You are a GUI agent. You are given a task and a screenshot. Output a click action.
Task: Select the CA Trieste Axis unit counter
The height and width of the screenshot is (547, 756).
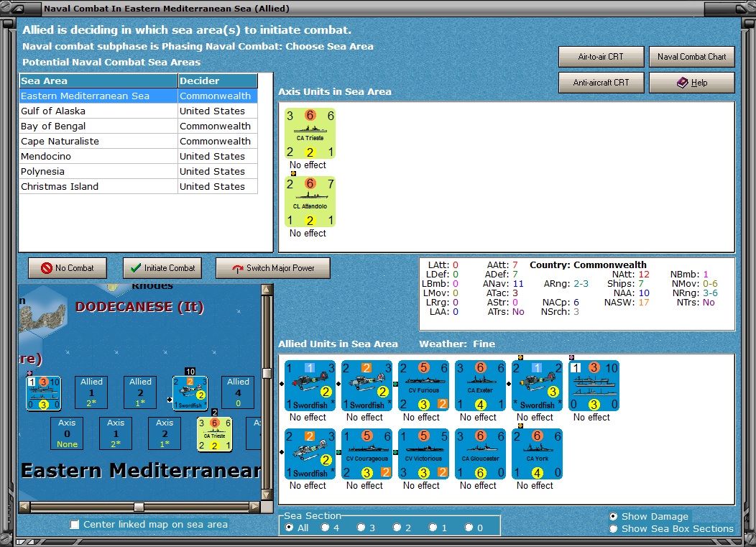(310, 134)
